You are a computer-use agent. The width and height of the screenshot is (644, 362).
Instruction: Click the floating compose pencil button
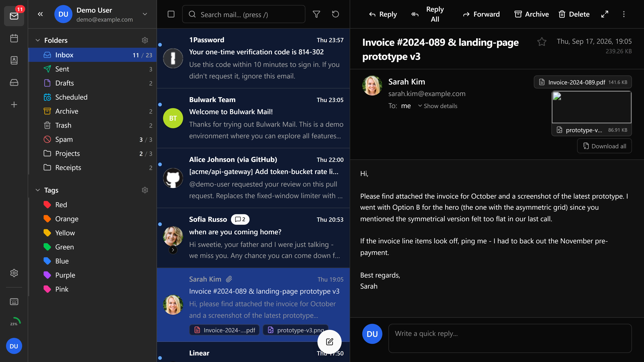pyautogui.click(x=330, y=342)
